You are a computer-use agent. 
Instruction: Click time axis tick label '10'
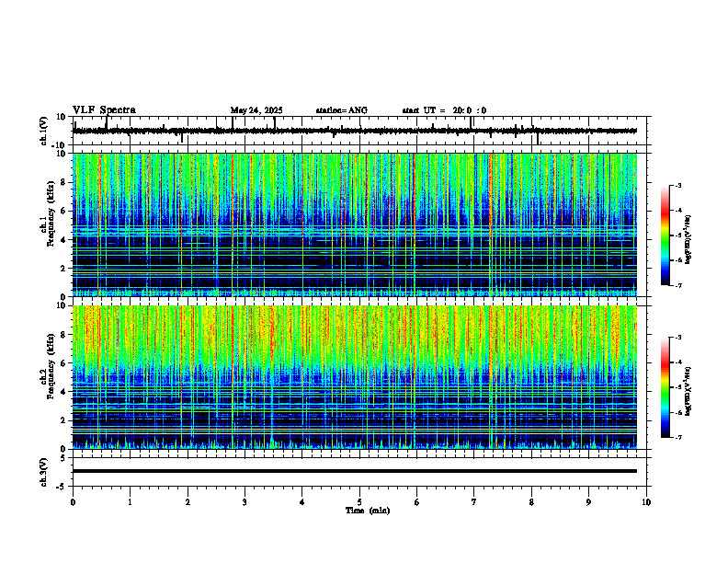tap(646, 502)
